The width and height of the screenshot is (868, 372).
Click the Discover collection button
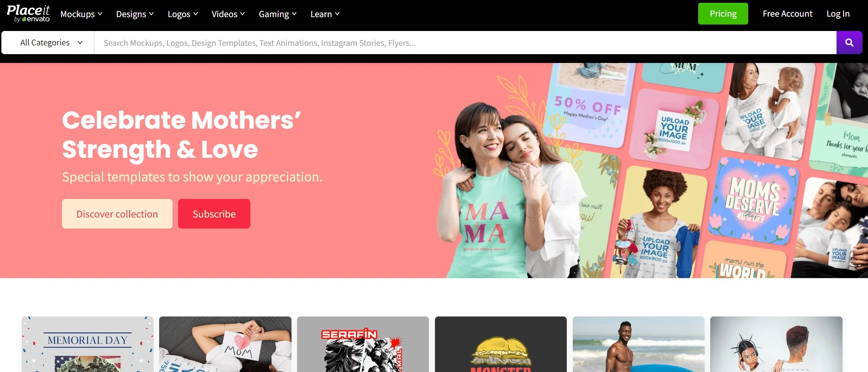tap(117, 214)
